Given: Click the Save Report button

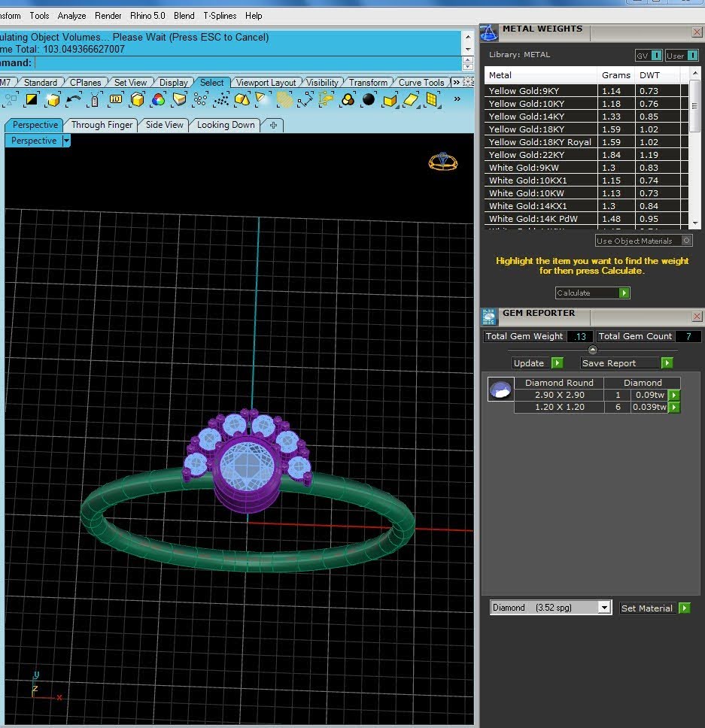Looking at the screenshot, I should [626, 363].
